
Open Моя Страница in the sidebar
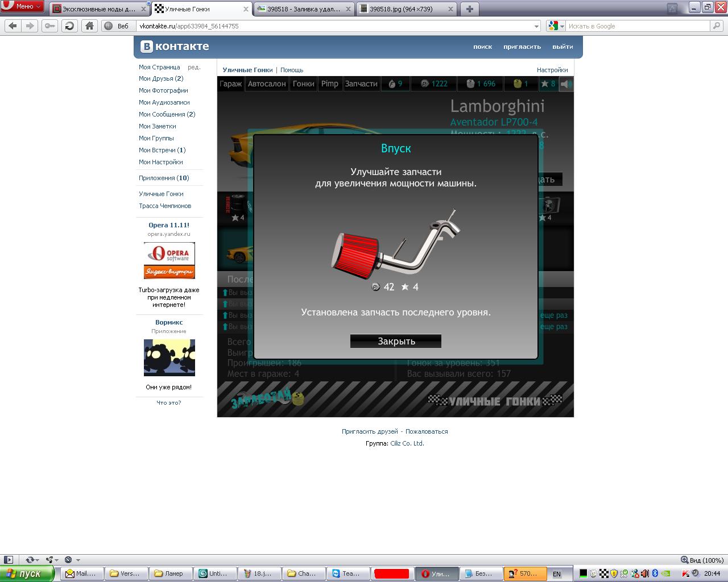(159, 67)
